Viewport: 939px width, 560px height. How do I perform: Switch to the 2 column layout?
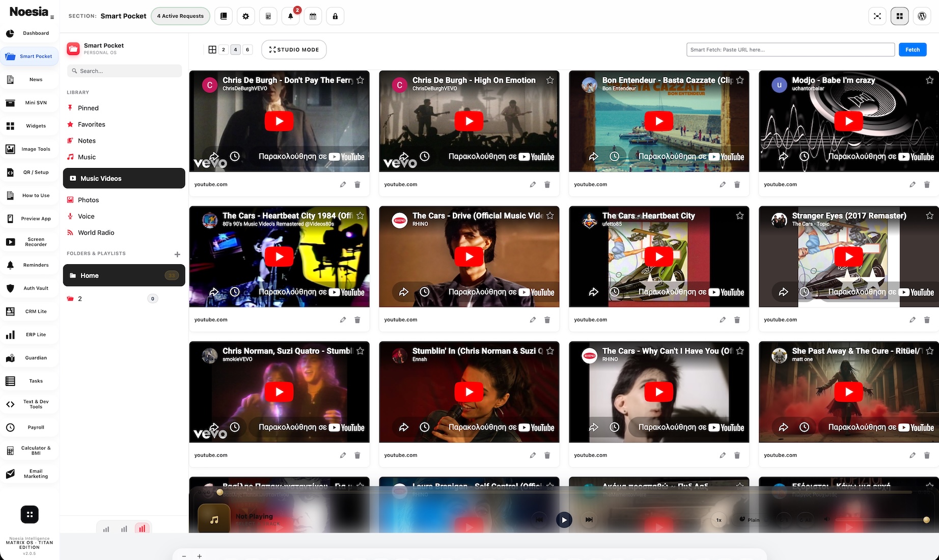pos(224,49)
